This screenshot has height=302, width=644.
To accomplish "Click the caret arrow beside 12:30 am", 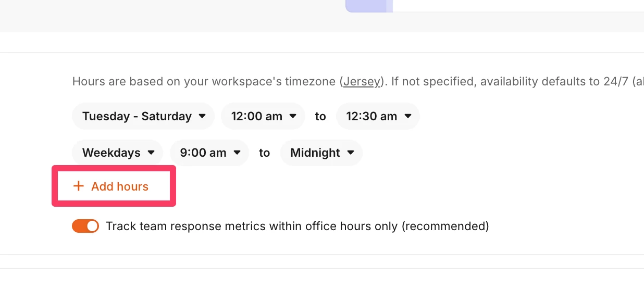I will [408, 116].
